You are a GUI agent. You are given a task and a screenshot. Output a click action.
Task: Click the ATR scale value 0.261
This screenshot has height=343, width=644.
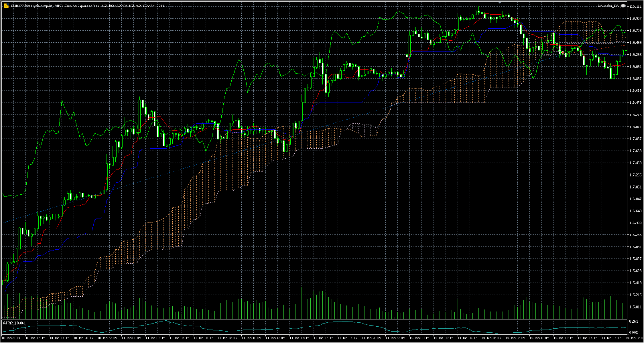point(633,322)
